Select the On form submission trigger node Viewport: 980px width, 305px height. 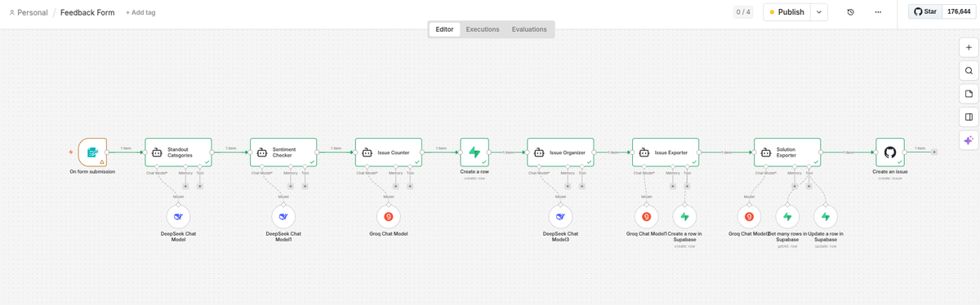point(93,152)
